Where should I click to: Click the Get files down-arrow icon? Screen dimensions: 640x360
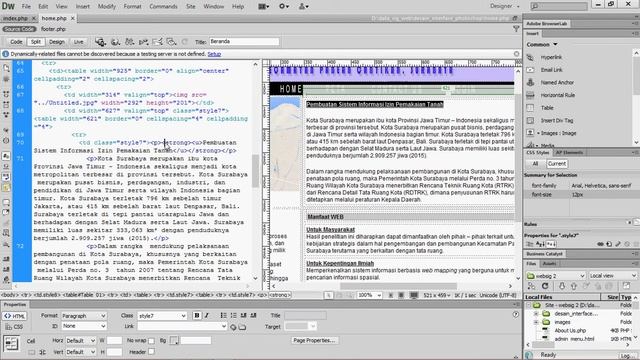(562, 286)
